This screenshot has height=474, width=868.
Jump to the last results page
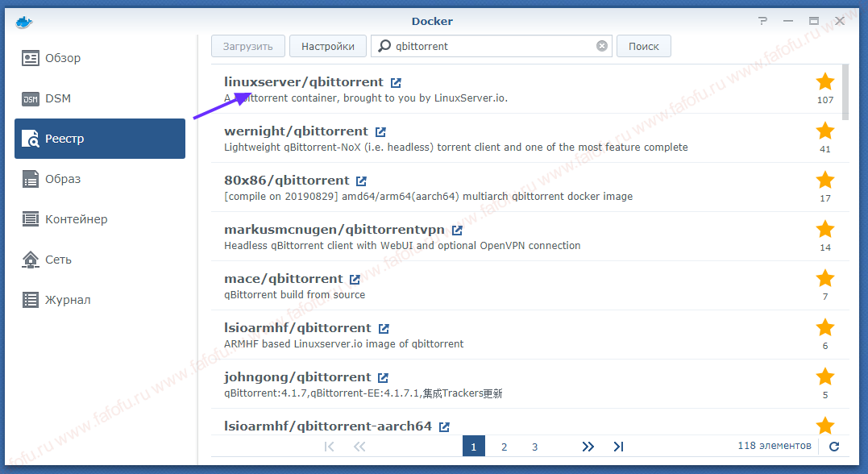[x=618, y=447]
